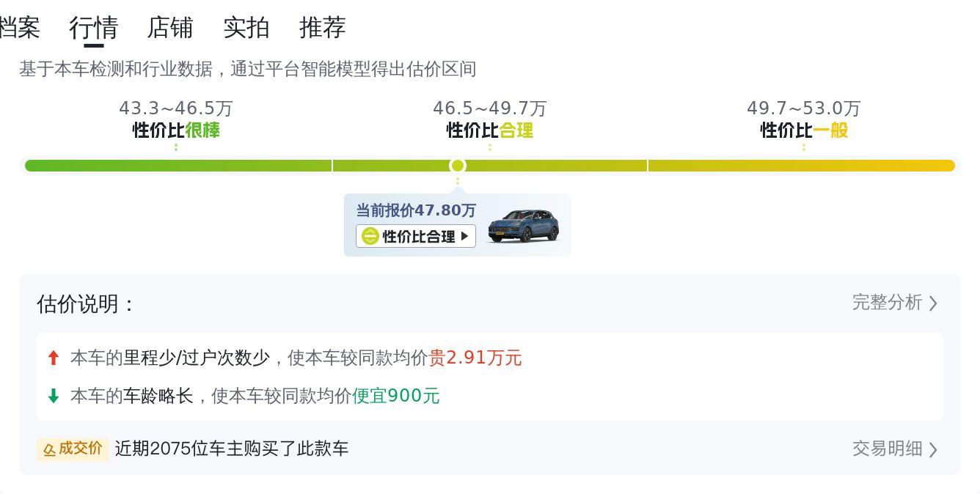Open the 店铺 tab
This screenshot has height=494, width=980.
(x=170, y=28)
